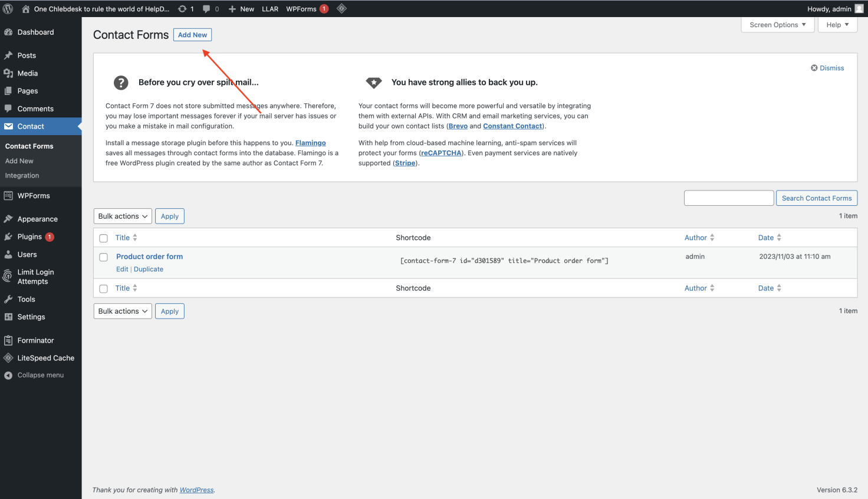Check the Product order form row checkbox

(x=103, y=257)
